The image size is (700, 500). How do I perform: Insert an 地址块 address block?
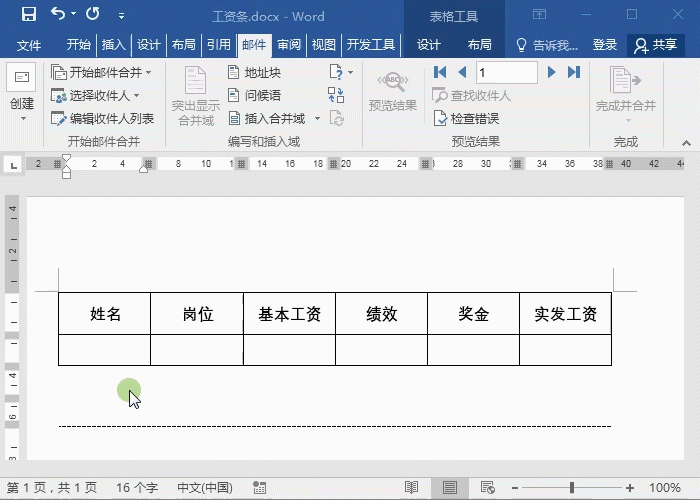pos(254,72)
